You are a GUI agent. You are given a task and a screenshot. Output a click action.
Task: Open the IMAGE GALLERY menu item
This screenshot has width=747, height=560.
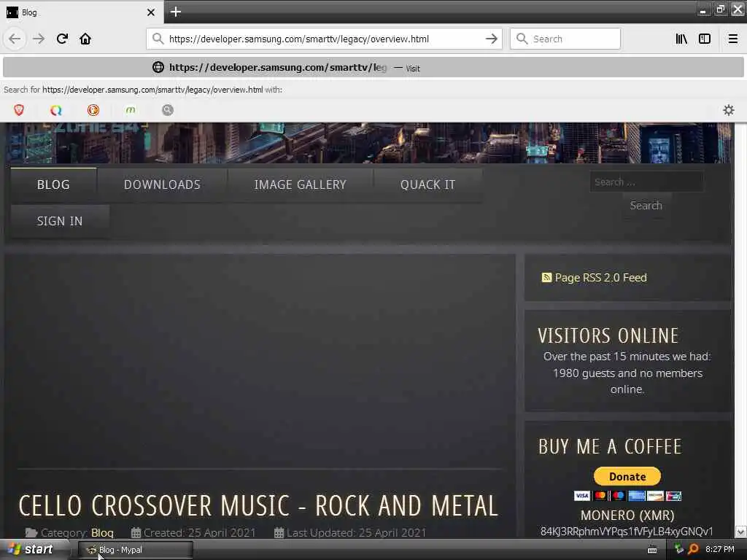(x=300, y=184)
